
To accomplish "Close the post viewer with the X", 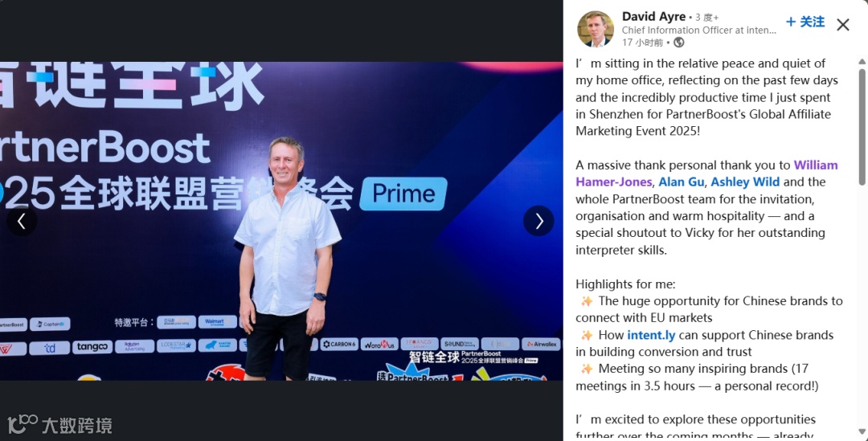I will [x=842, y=24].
